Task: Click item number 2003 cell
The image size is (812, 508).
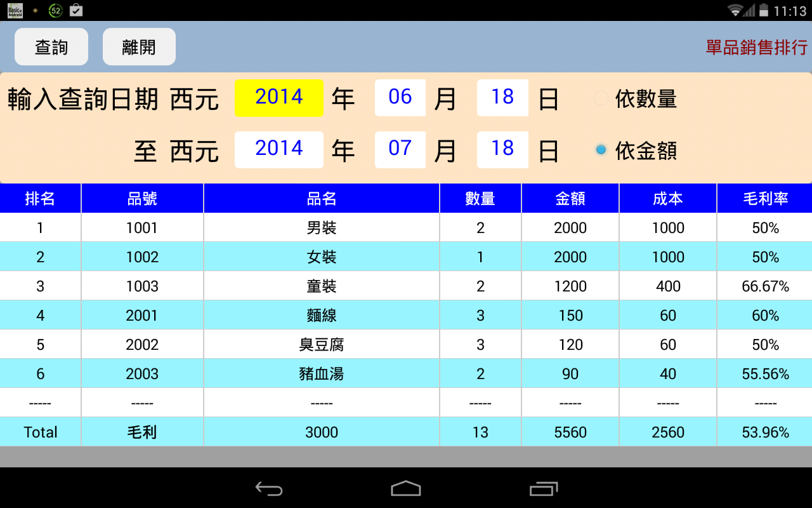Action: [142, 373]
